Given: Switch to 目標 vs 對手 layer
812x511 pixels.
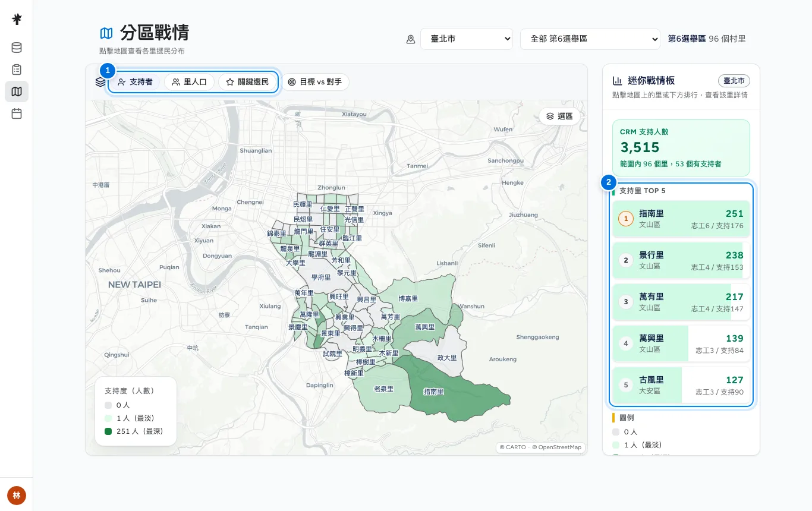Looking at the screenshot, I should (x=314, y=82).
